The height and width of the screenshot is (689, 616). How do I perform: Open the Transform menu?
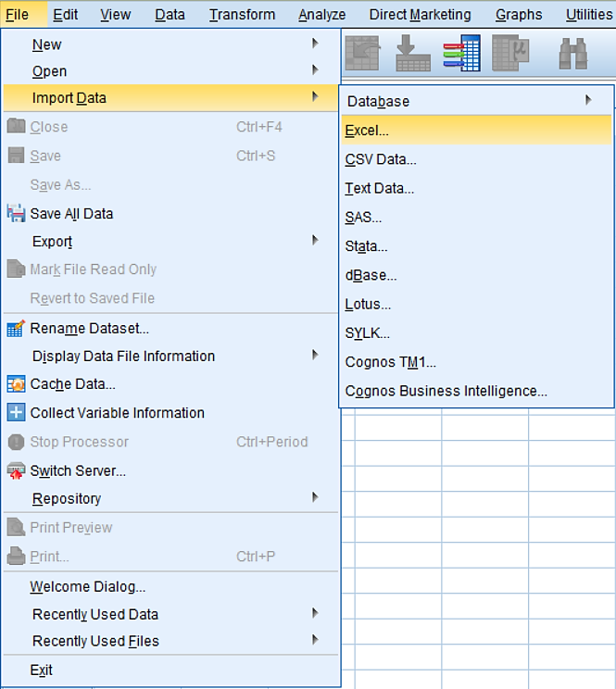coord(242,15)
